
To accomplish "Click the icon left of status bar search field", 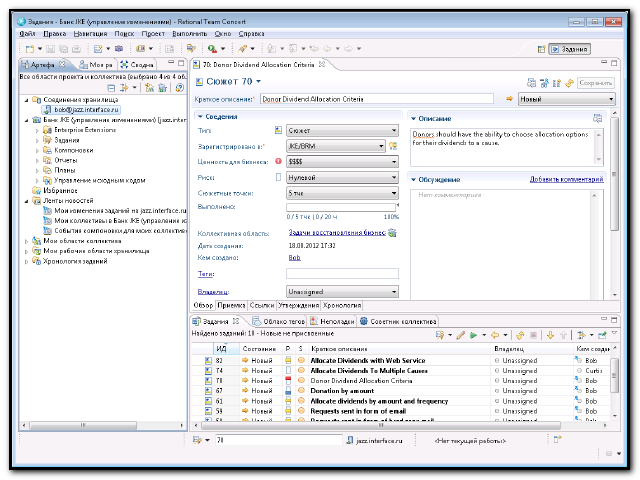I will tap(198, 440).
